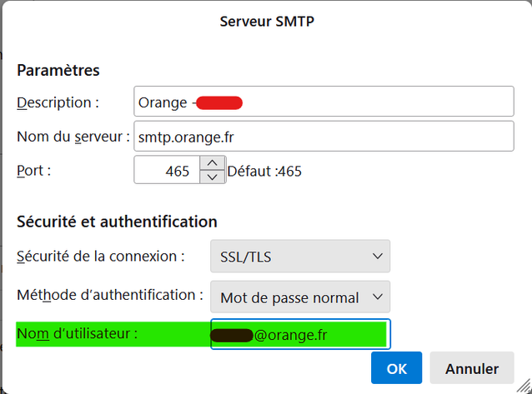
Task: Click the "Port :" label
Action: pyautogui.click(x=35, y=171)
